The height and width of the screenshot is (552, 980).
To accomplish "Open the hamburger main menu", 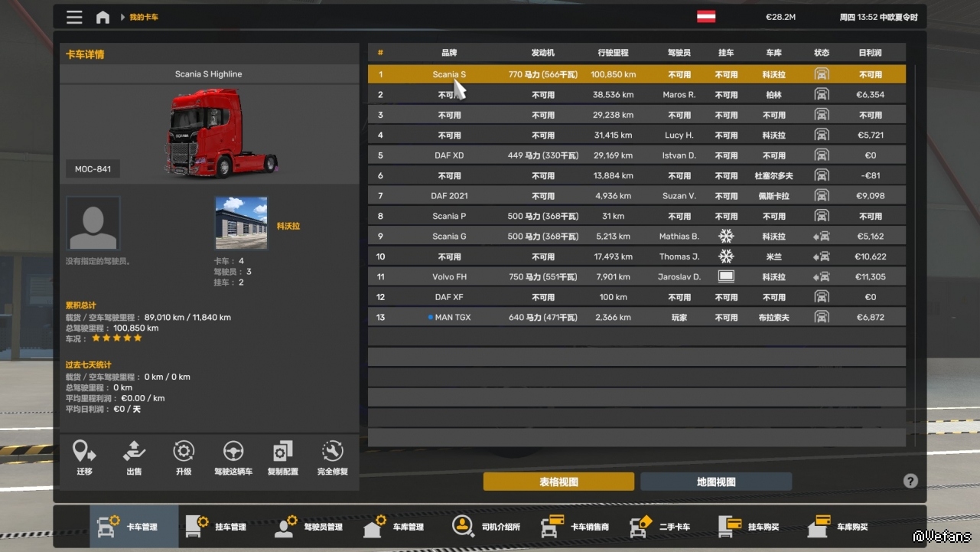I will 74,17.
